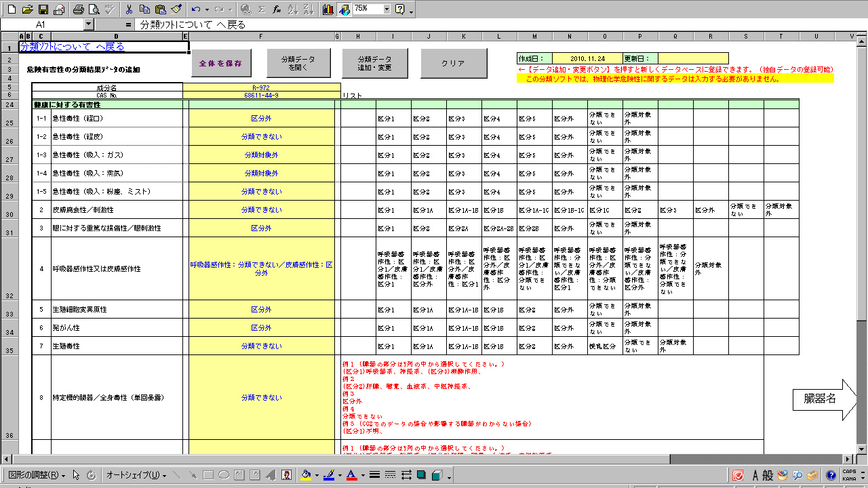The height and width of the screenshot is (488, 868).
Task: Click the Undo arrow icon
Action: coord(196,9)
